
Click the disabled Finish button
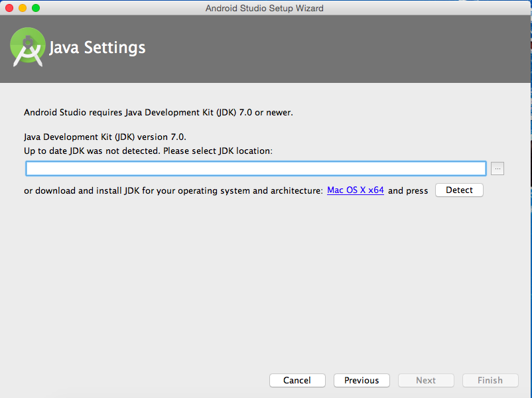490,380
